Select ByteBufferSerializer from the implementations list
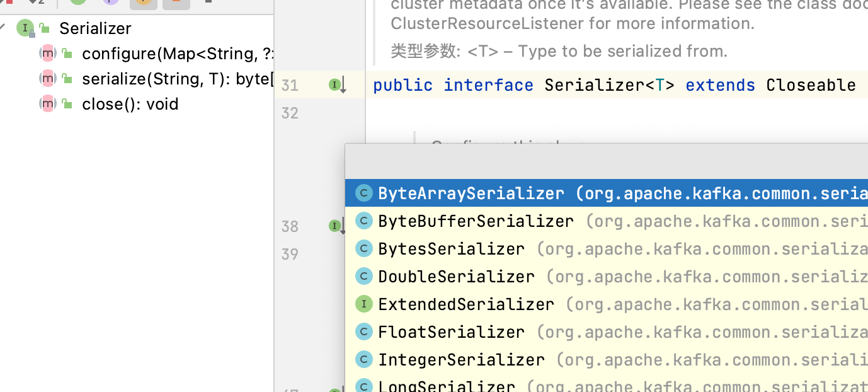Viewport: 868px width, 392px height. [476, 221]
